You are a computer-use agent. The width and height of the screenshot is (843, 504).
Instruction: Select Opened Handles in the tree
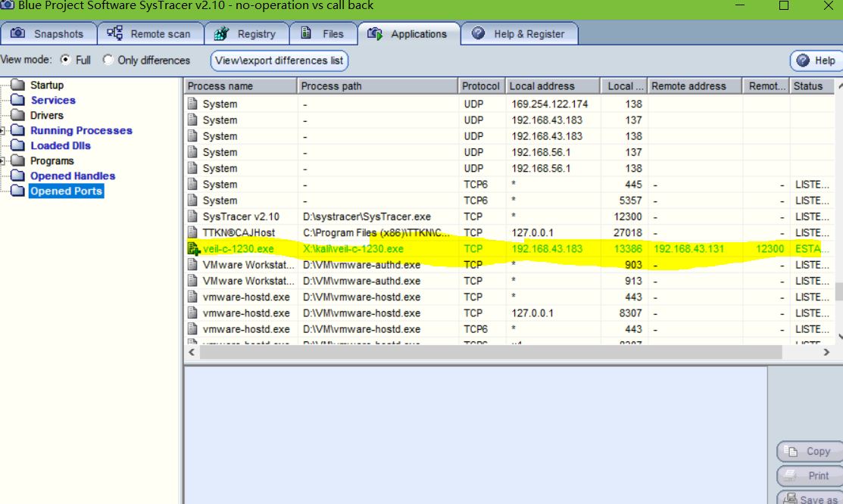(x=73, y=176)
